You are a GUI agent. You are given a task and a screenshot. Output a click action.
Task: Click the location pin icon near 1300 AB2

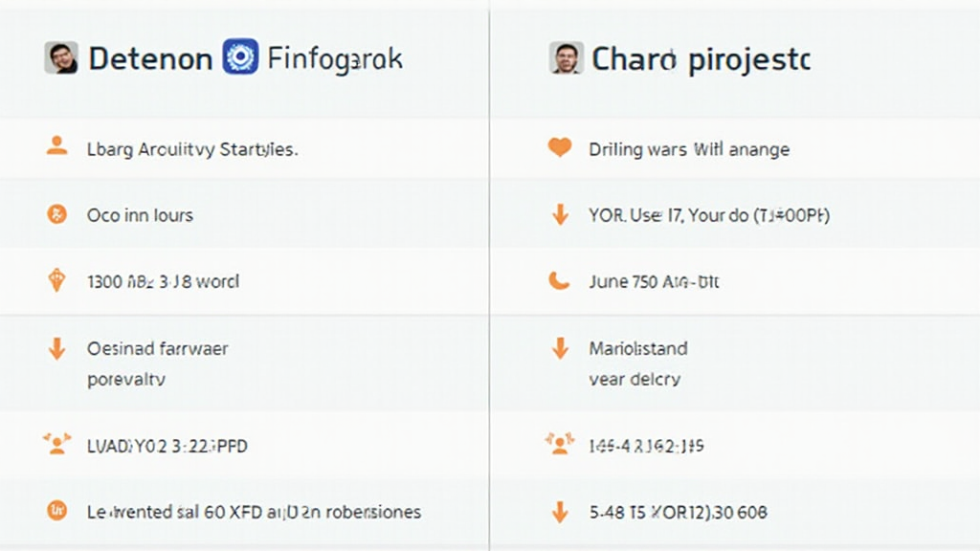pos(56,281)
